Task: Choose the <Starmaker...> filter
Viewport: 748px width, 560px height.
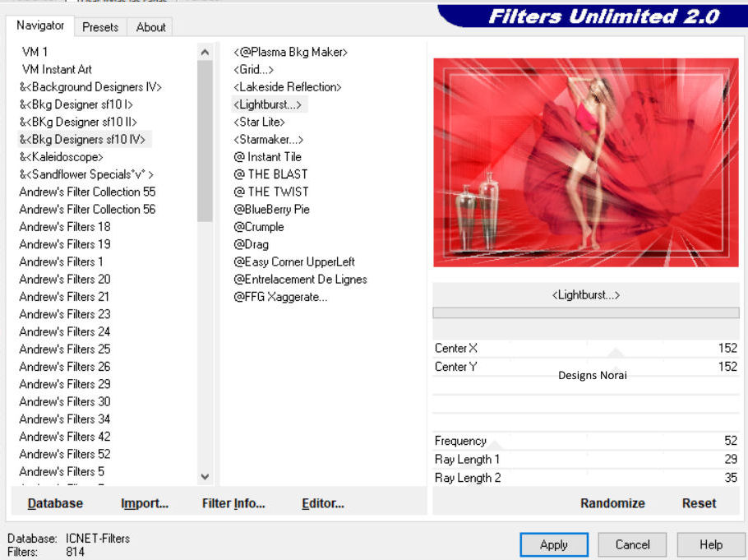Action: 269,140
